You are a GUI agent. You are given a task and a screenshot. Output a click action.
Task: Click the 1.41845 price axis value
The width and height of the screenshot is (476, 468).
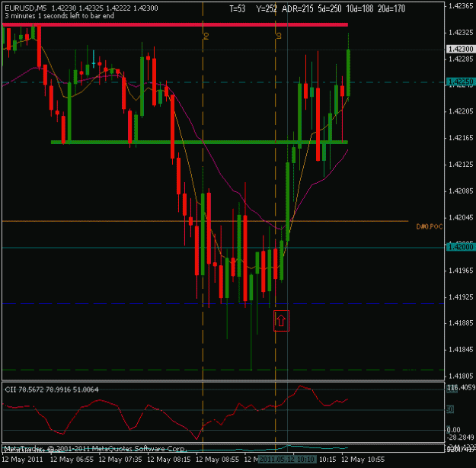(461, 350)
